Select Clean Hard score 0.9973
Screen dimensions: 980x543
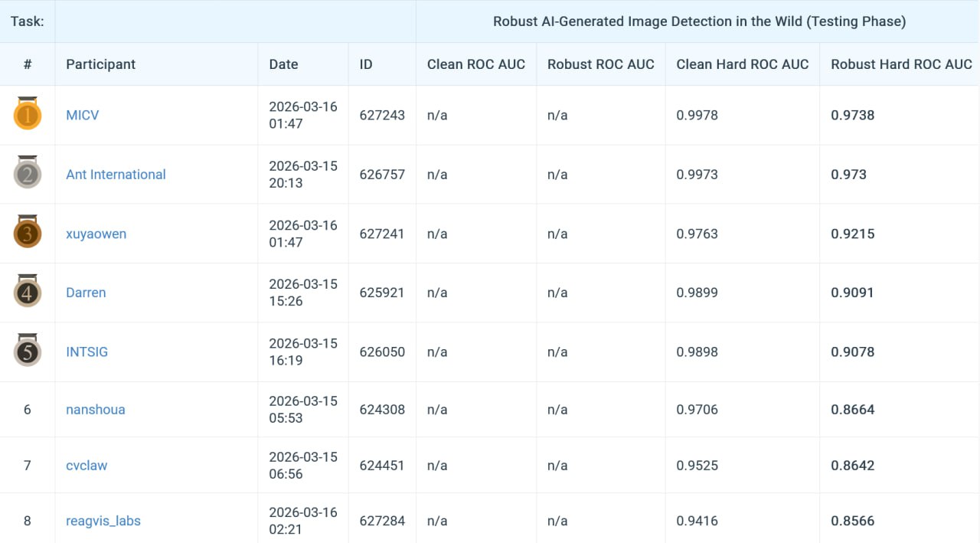pos(697,175)
